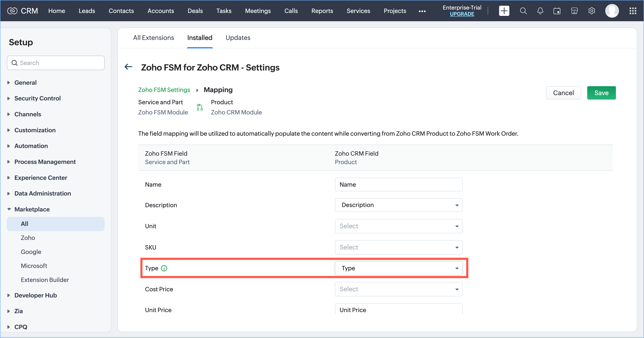
Task: Click the green Save button
Action: pyautogui.click(x=601, y=93)
